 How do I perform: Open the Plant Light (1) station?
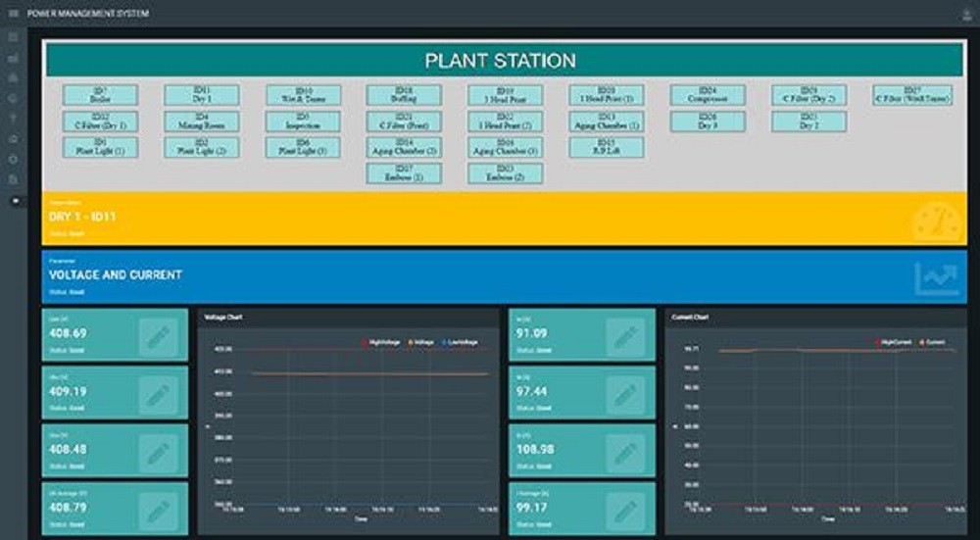tap(100, 148)
